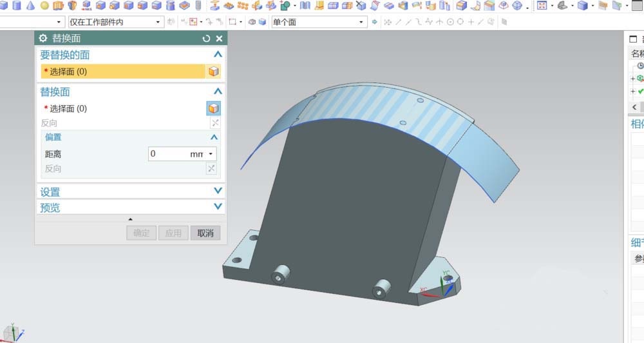
Task: Toggle the rectangle selection mode icon
Action: (232, 22)
